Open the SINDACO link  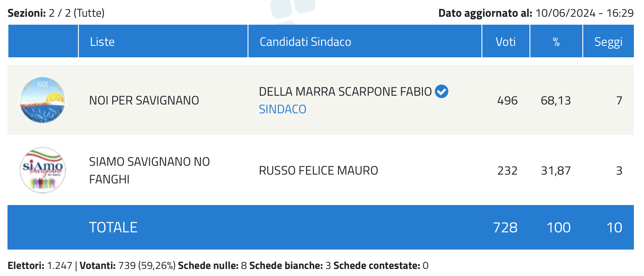[282, 109]
